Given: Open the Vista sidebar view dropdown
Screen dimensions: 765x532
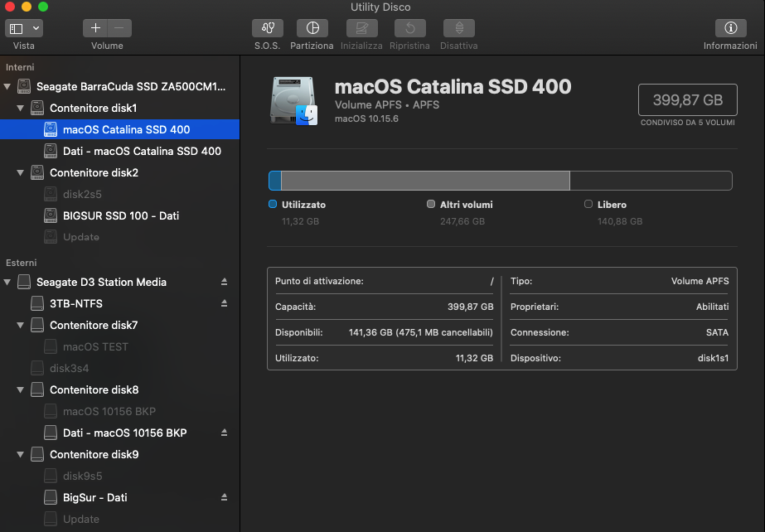Looking at the screenshot, I should click(x=24, y=28).
